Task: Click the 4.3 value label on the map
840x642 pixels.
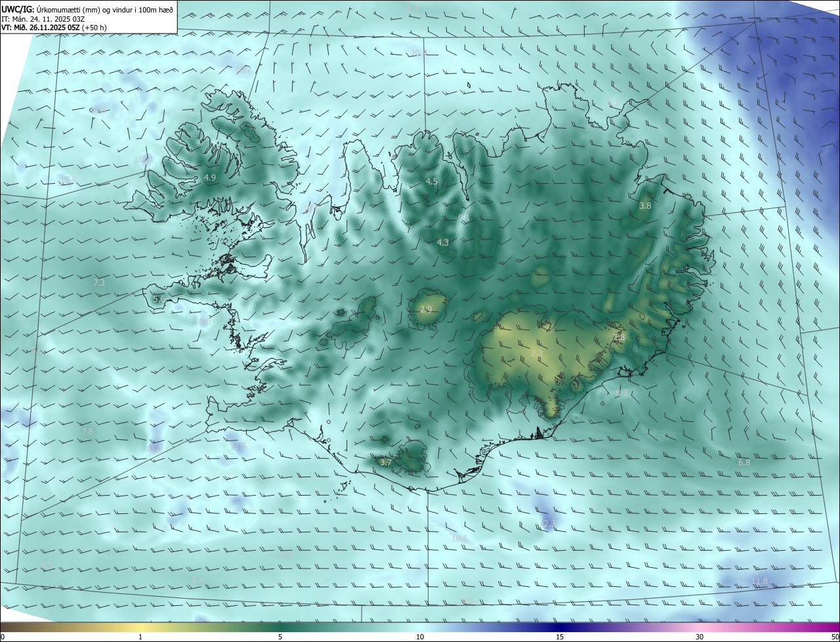Action: (x=443, y=242)
